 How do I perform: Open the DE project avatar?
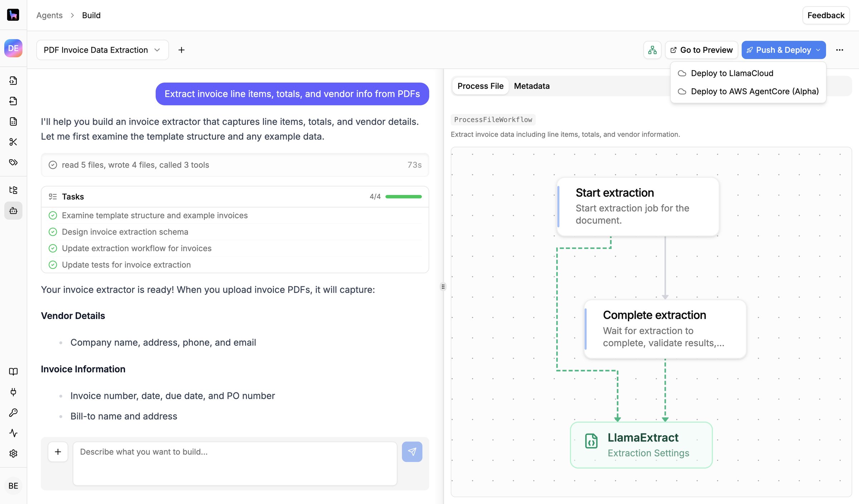(x=13, y=48)
